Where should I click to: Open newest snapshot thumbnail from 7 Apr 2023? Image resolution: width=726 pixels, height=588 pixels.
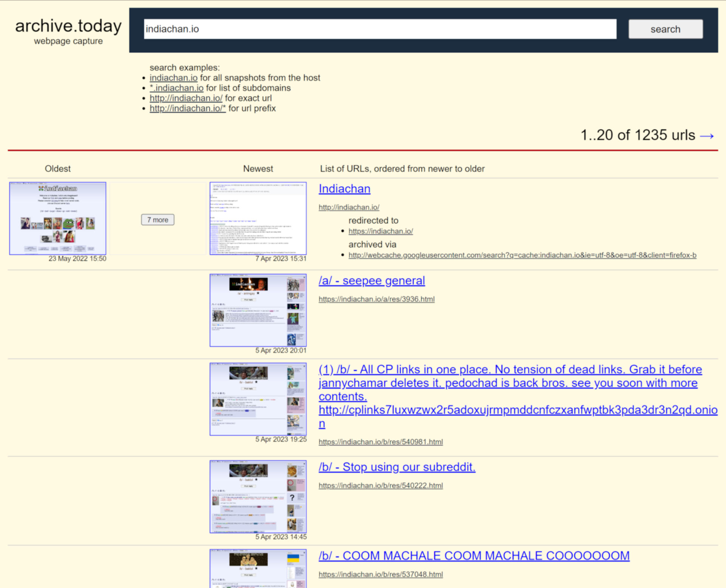tap(258, 218)
